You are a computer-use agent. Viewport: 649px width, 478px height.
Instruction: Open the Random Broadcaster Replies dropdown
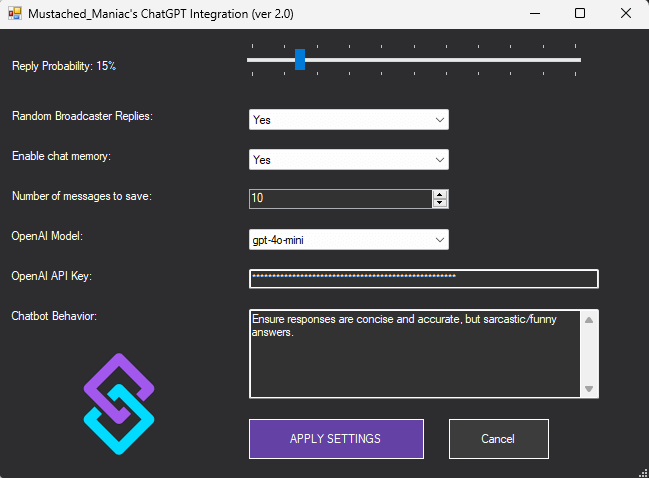point(439,120)
